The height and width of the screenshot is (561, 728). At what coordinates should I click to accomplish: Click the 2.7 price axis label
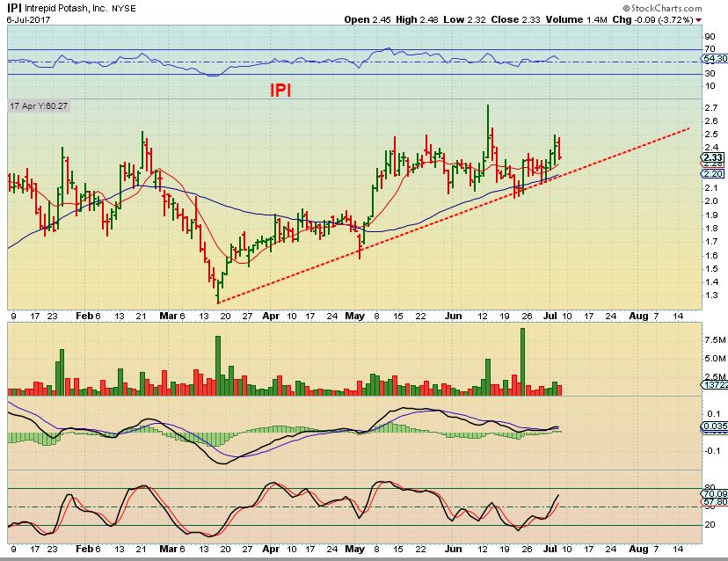pos(711,108)
